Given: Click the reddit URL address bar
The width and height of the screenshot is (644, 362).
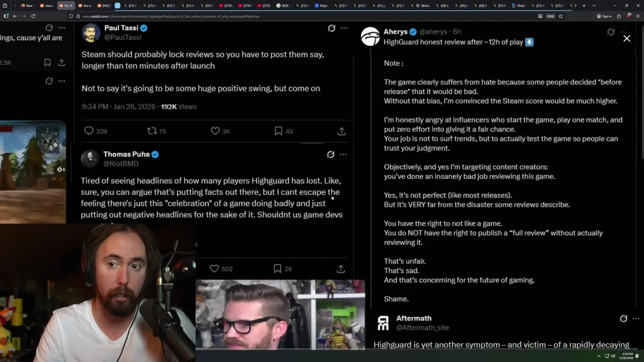Looking at the screenshot, I should pyautogui.click(x=302, y=16).
